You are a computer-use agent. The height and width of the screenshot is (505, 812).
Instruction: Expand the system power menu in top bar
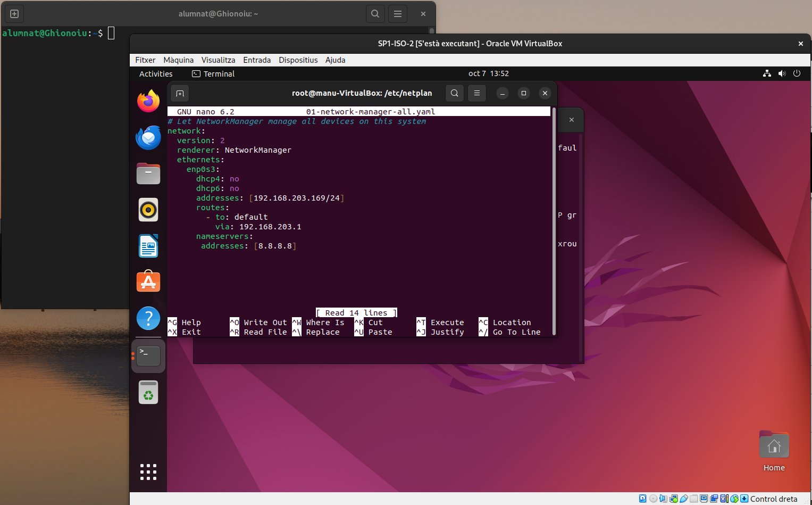797,73
